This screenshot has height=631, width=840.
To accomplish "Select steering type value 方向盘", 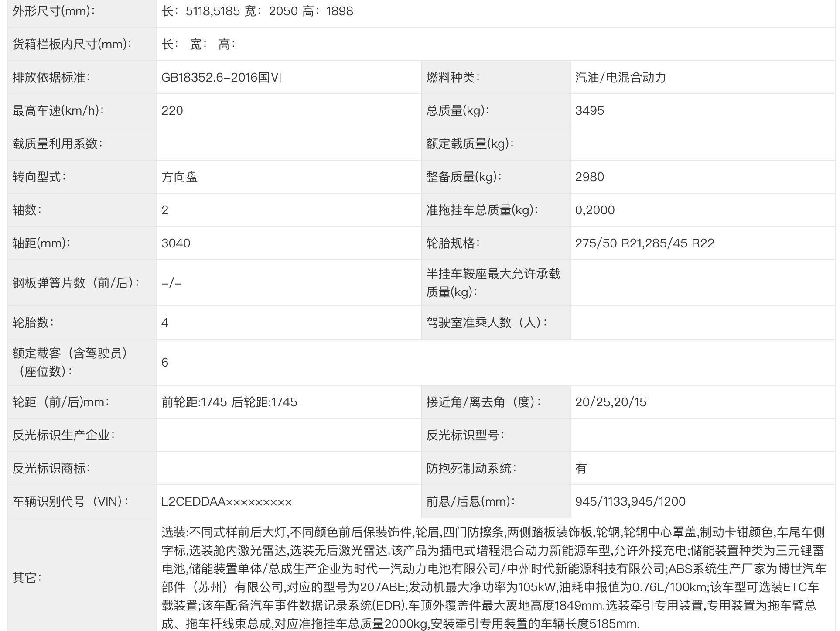I will click(180, 177).
